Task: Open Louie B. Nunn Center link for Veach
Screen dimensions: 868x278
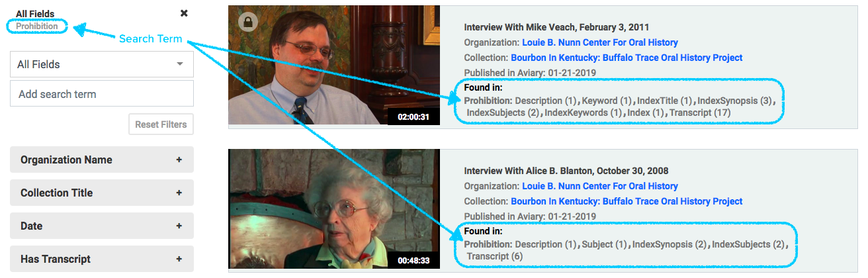Action: 600,42
